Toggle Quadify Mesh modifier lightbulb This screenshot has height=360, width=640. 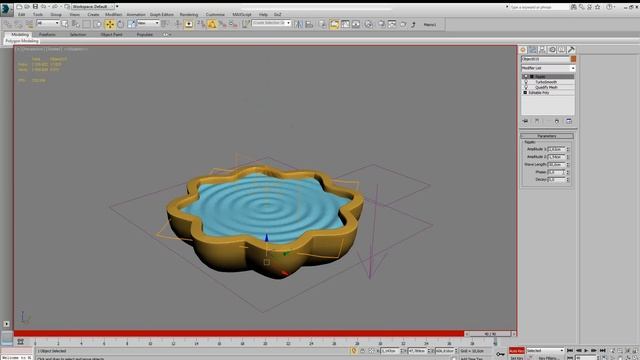coord(526,87)
